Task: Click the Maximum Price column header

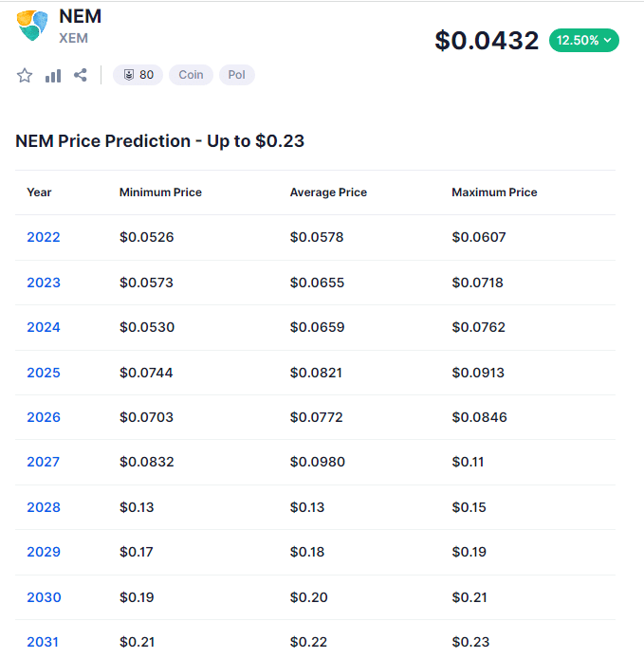Action: point(494,192)
